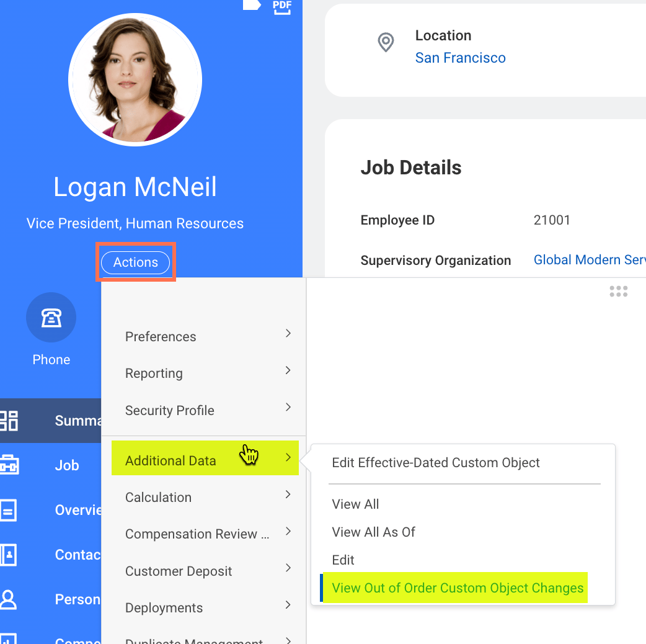Click the Supervisory Organization label
The height and width of the screenshot is (644, 646).
[x=435, y=261]
